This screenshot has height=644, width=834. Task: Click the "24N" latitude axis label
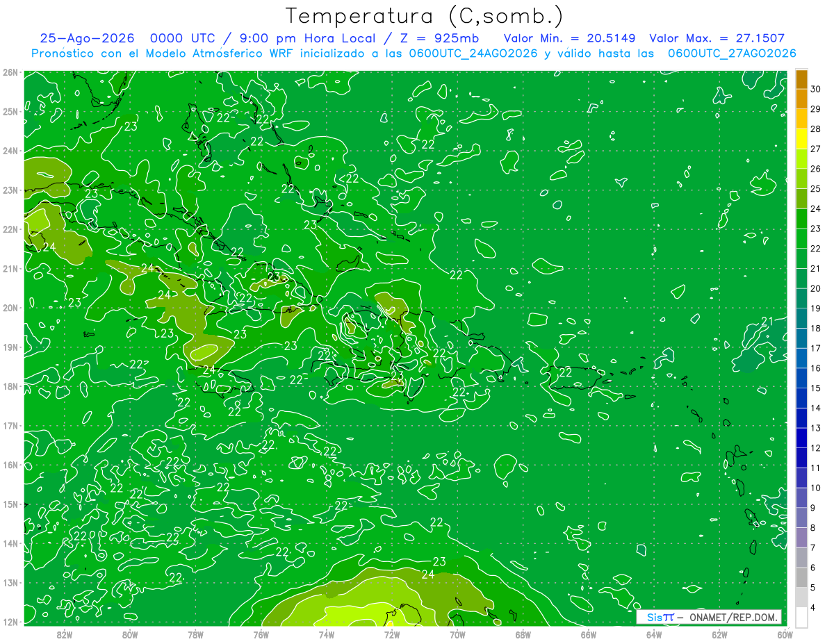(x=10, y=151)
